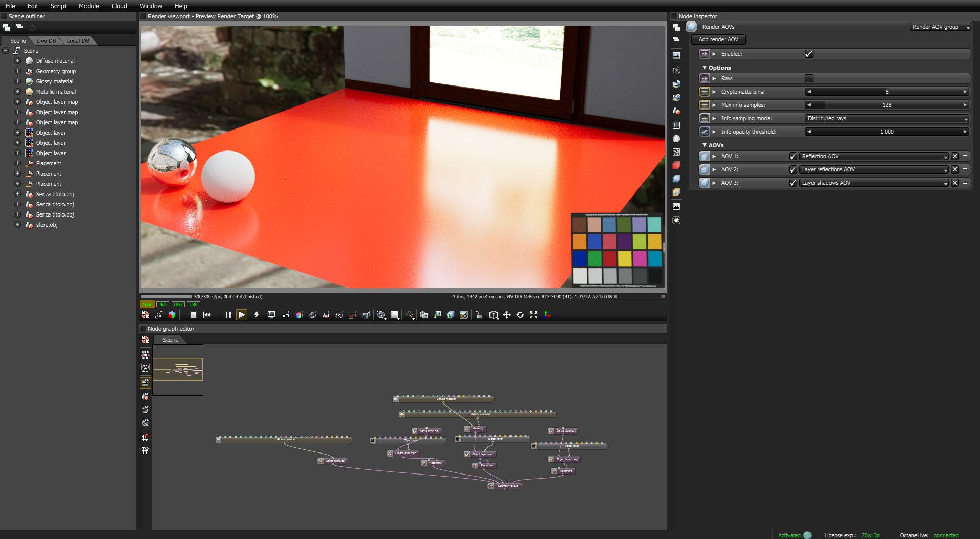Switch to the Live DB tab
This screenshot has height=539, width=980.
coord(46,41)
